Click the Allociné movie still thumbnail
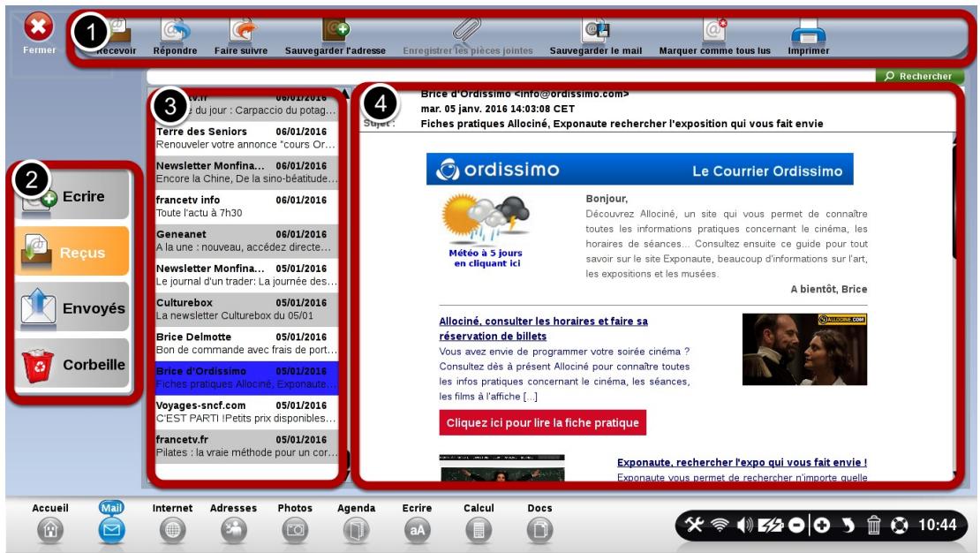Viewport: 980px width, 553px height. (804, 350)
